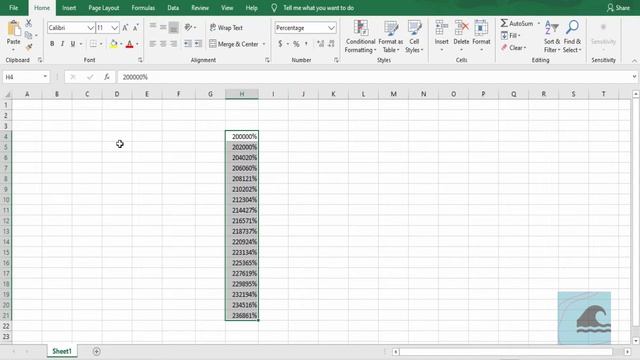Viewport: 640px width, 360px height.
Task: Toggle Underline formatting
Action: (73, 44)
